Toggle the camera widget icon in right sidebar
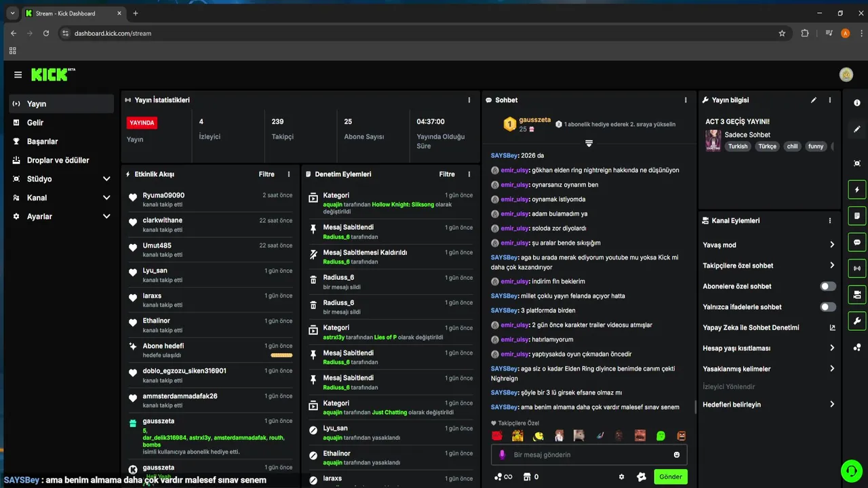 coord(857,295)
